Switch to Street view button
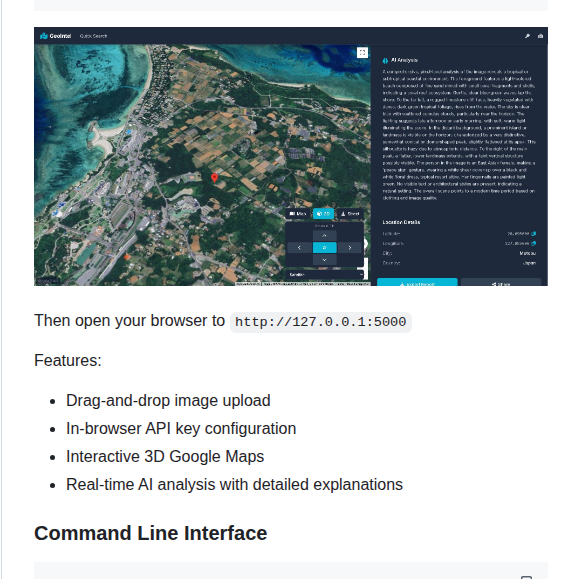Screen dimensions: 580x579 (350, 214)
